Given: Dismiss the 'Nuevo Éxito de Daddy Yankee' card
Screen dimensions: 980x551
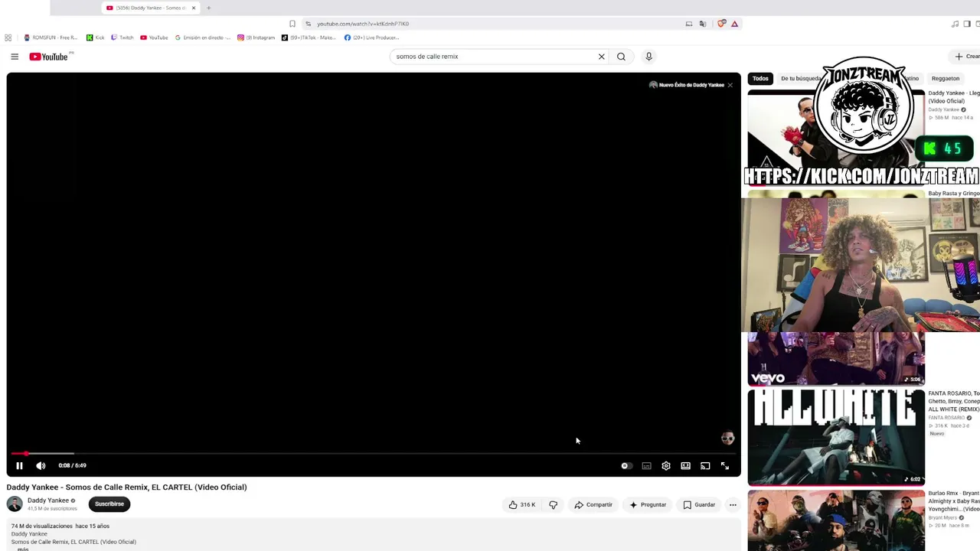Looking at the screenshot, I should (730, 85).
